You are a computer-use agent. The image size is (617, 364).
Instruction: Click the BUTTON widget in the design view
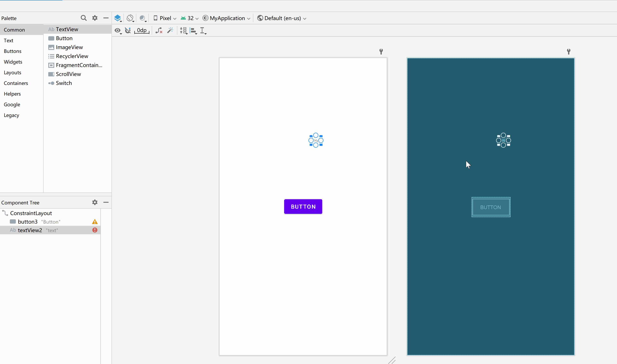303,207
